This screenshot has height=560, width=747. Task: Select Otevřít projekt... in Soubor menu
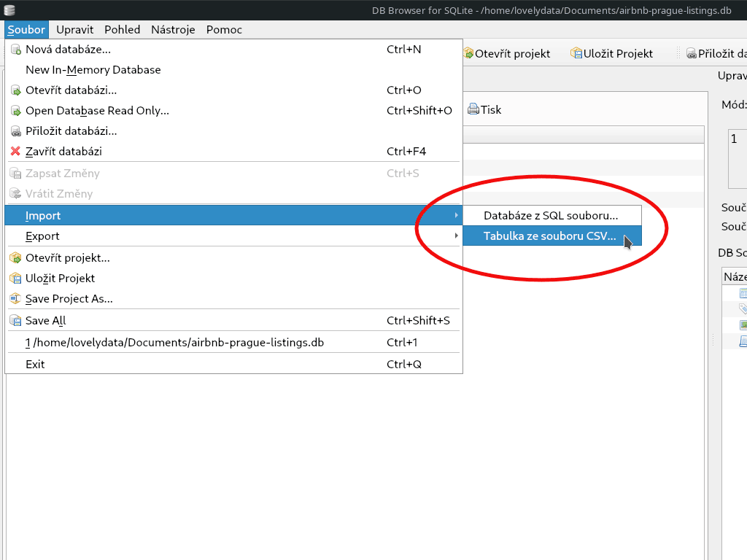233,258
